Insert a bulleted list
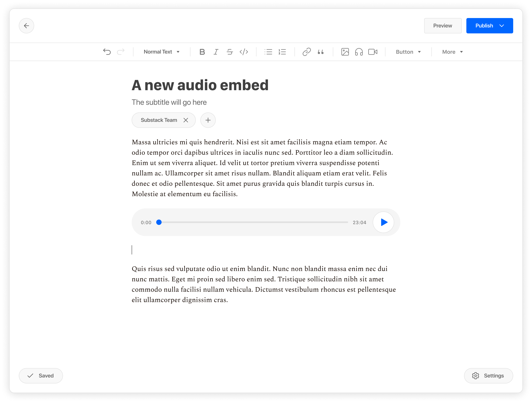This screenshot has height=403, width=532. click(268, 51)
